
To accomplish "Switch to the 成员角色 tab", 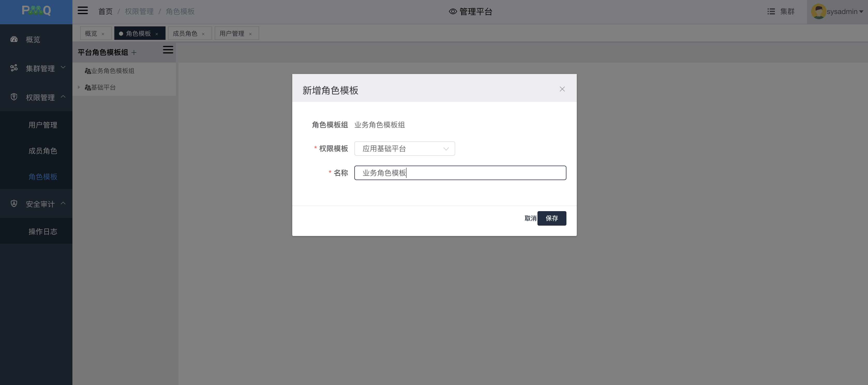I will point(185,33).
